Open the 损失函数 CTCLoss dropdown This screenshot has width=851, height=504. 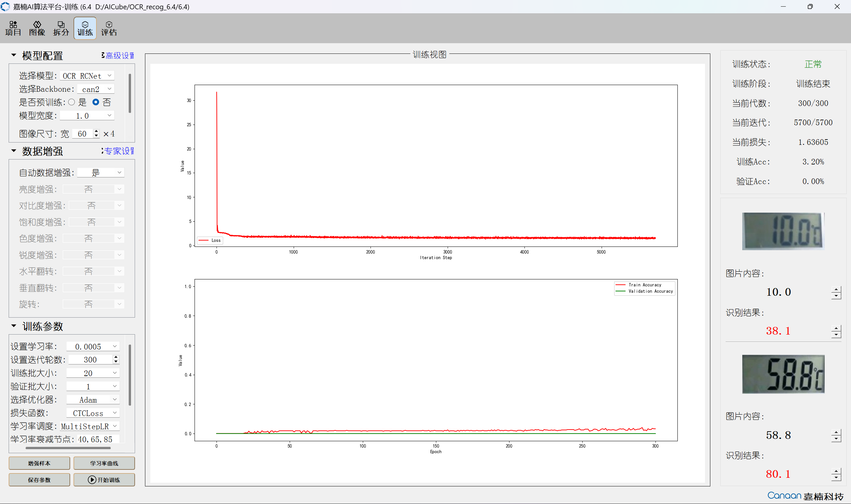point(93,413)
